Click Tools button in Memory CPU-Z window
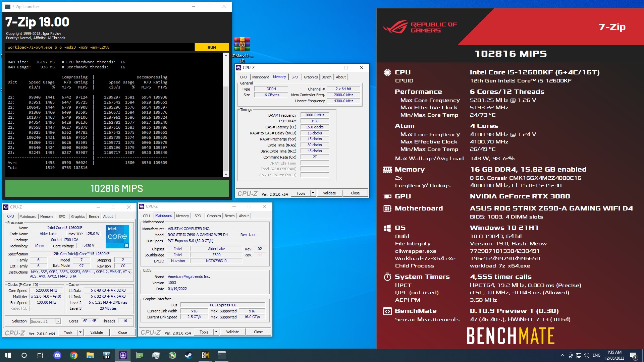 (x=301, y=193)
